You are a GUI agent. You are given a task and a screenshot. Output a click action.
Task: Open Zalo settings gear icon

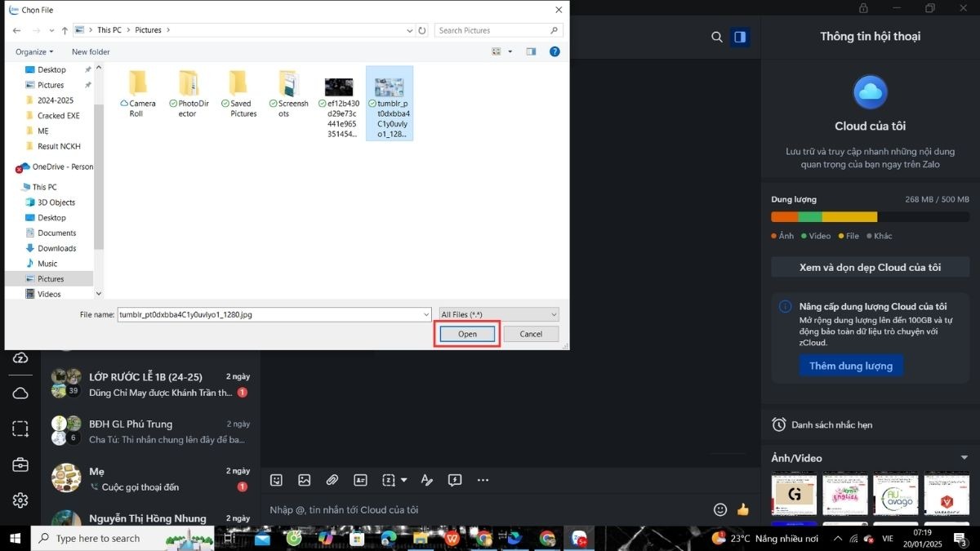coord(20,500)
